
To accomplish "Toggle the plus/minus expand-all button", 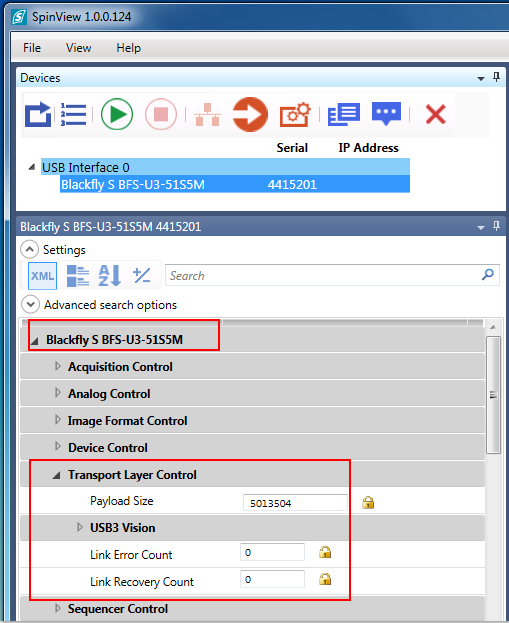I will tap(142, 275).
